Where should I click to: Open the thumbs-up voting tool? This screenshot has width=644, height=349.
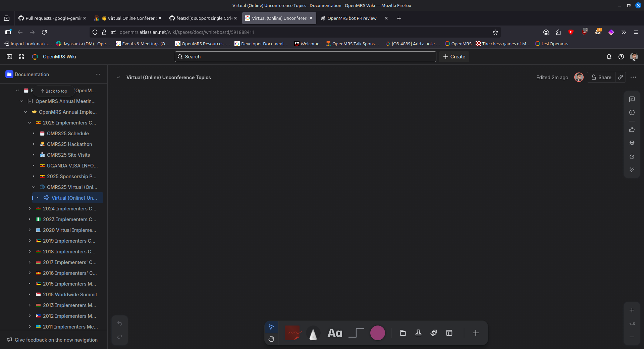click(x=632, y=130)
